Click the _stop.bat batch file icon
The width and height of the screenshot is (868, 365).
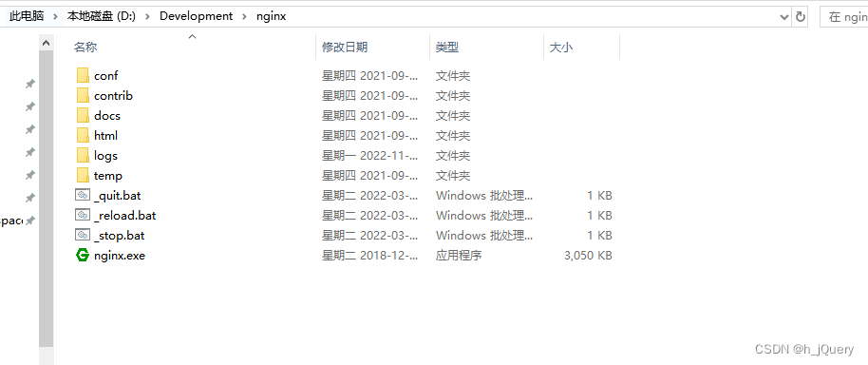[x=83, y=235]
